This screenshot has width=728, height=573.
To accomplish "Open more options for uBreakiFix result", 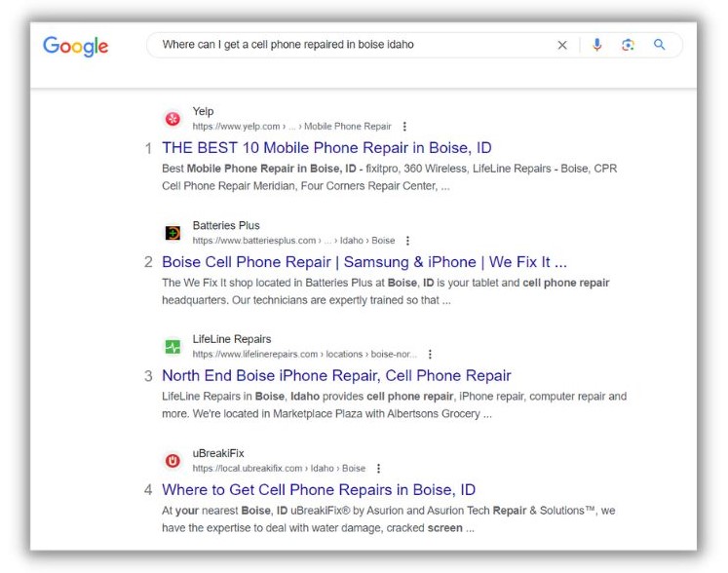I will 378,469.
